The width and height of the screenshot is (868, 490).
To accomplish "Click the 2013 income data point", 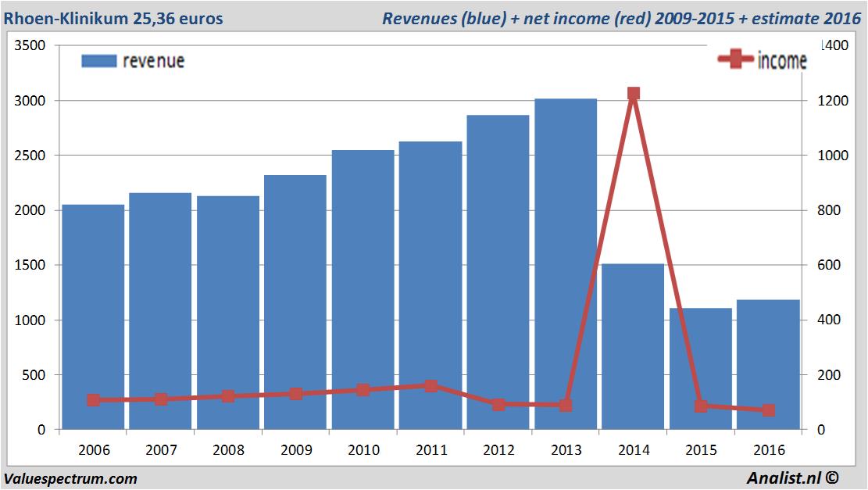I will pyautogui.click(x=566, y=406).
